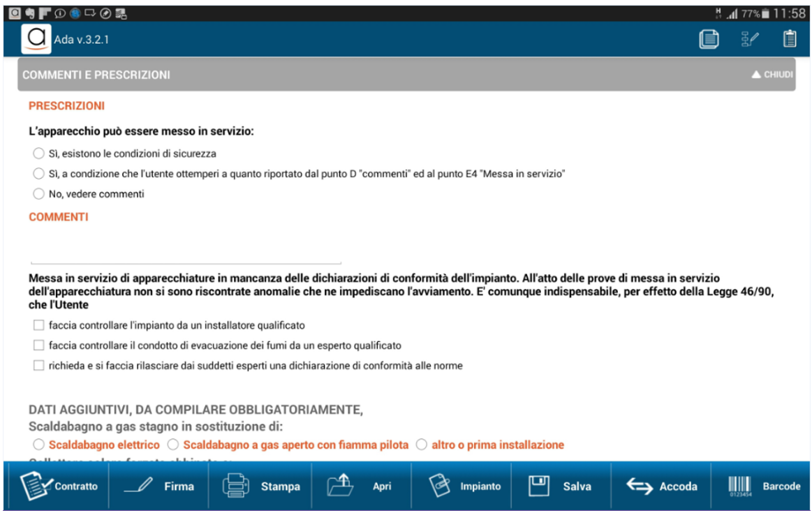Tap Apri folder button
This screenshot has width=812, height=513.
pos(362,486)
